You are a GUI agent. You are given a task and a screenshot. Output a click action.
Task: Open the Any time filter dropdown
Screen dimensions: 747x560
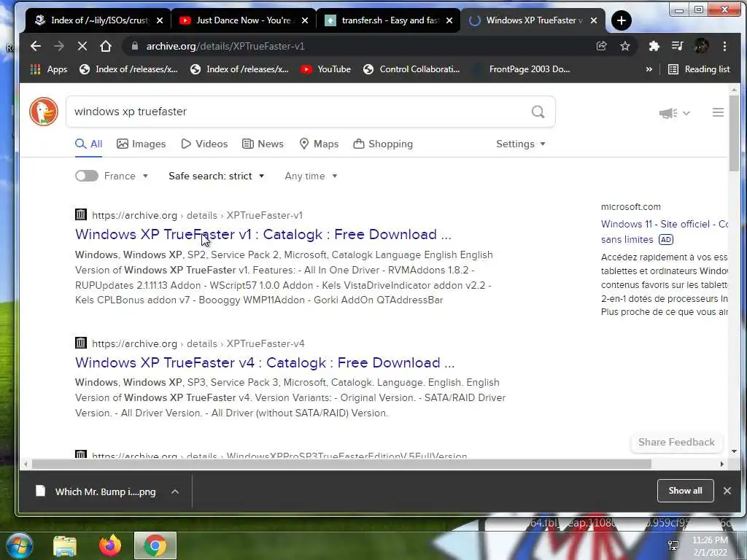click(311, 176)
